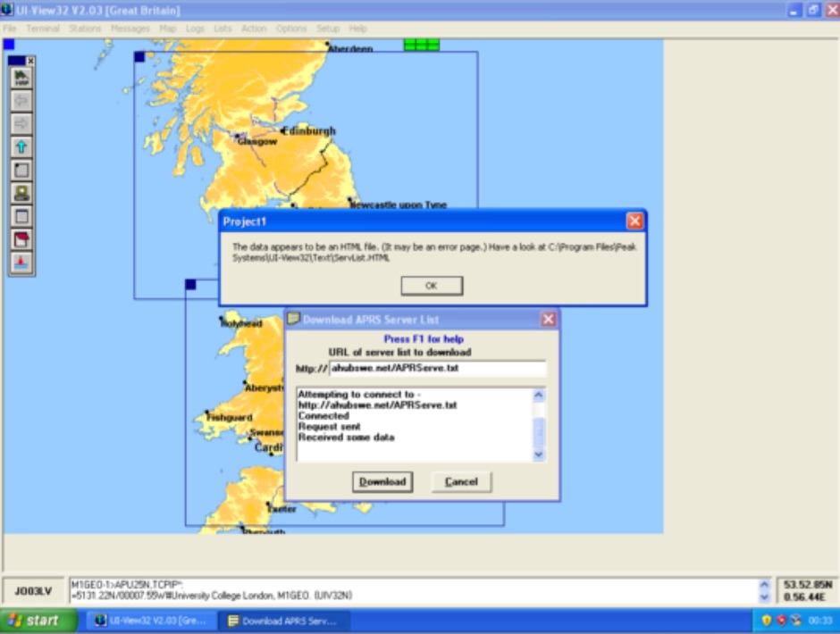The image size is (840, 634).
Task: Switch to Download APRS Serv... taskbar button
Action: [284, 621]
